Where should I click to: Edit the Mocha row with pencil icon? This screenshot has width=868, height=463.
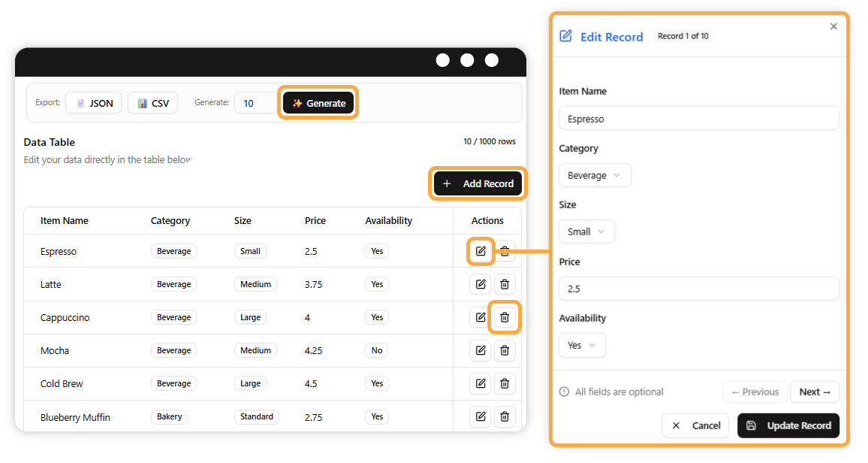(481, 350)
